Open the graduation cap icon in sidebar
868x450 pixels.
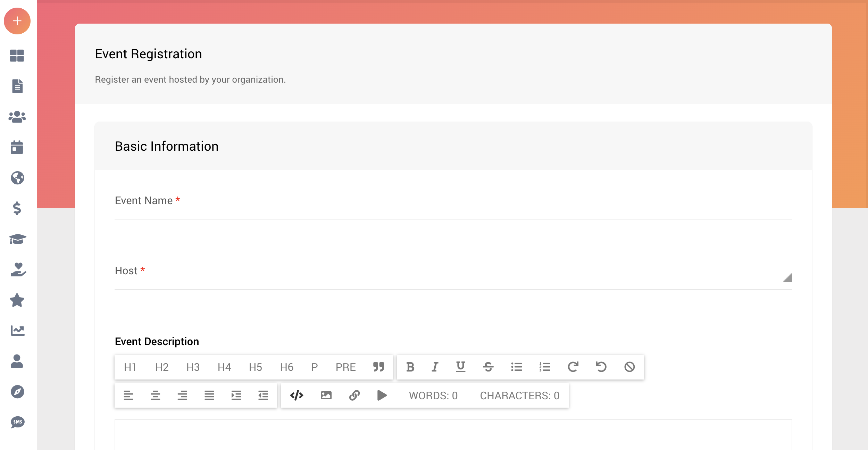click(17, 239)
